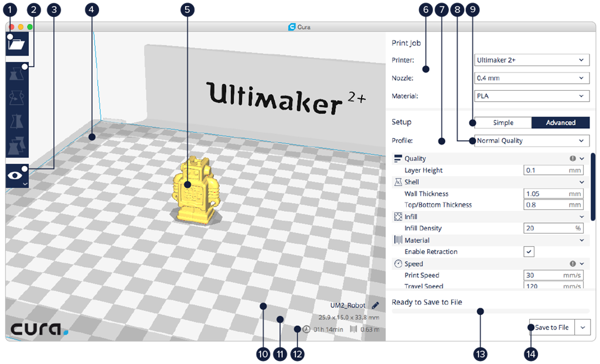Click the Infill Density setting label
The height and width of the screenshot is (364, 600).
[x=423, y=228]
